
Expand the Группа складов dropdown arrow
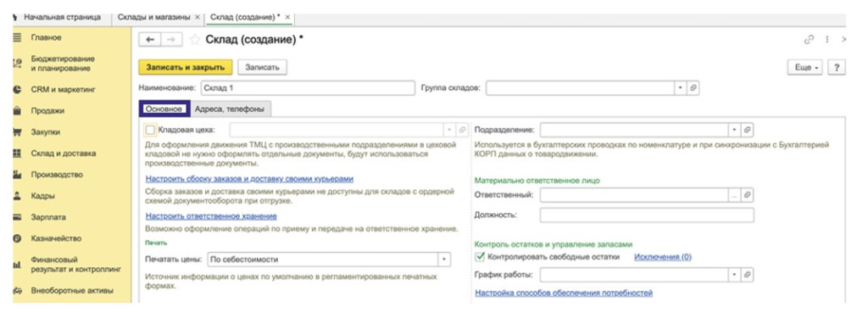(681, 88)
